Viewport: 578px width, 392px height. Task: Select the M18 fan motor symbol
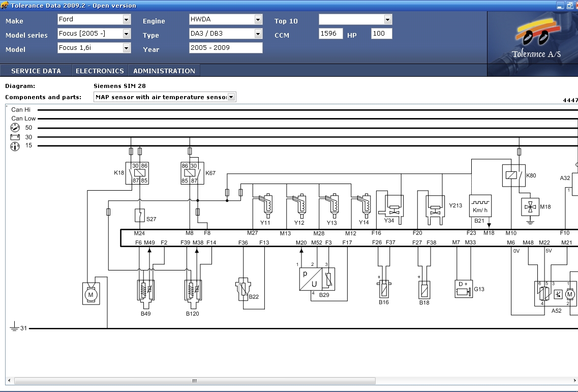tap(530, 207)
